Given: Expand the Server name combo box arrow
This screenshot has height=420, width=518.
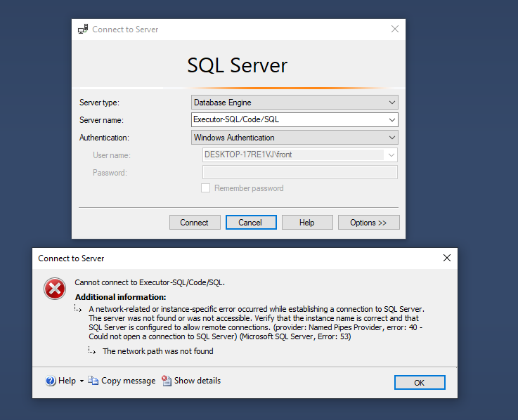Looking at the screenshot, I should click(x=391, y=119).
